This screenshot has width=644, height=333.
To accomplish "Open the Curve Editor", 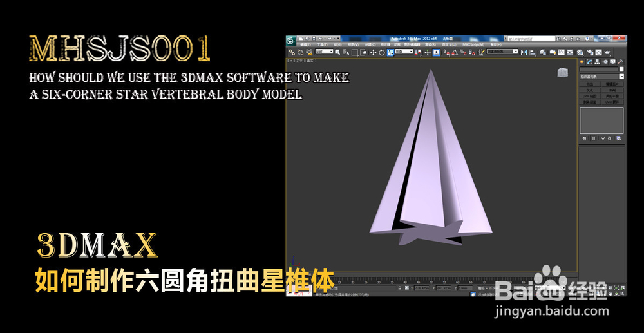I will 562,52.
